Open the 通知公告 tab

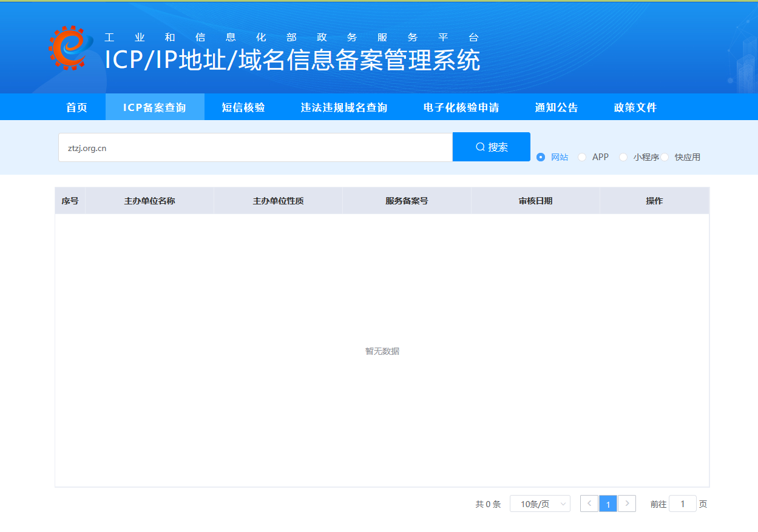click(557, 107)
